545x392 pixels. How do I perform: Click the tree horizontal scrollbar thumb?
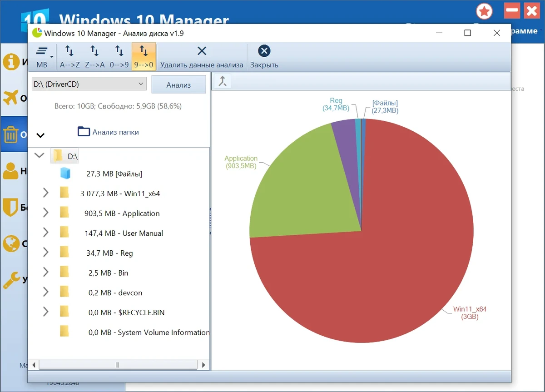[118, 365]
